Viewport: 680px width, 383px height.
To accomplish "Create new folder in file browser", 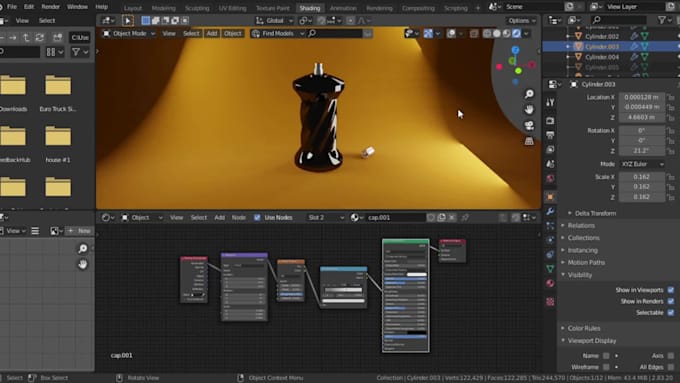I will tap(57, 38).
